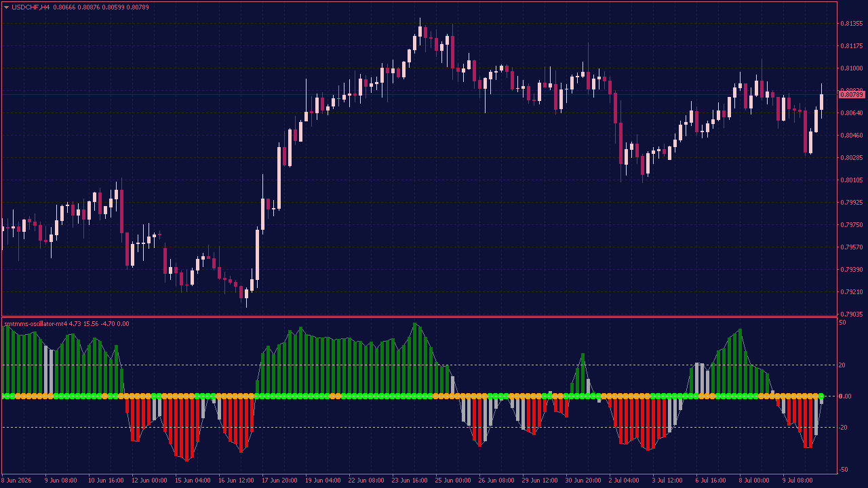This screenshot has width=868, height=488.
Task: Click the 50 label atop oscillator scale
Action: click(x=842, y=323)
